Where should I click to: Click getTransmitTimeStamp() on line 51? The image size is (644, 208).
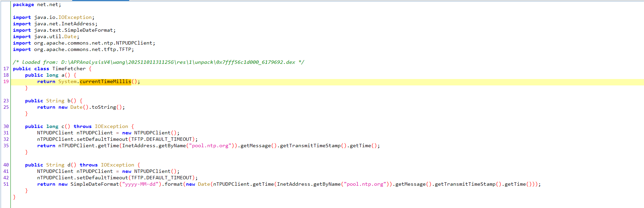click(468, 184)
